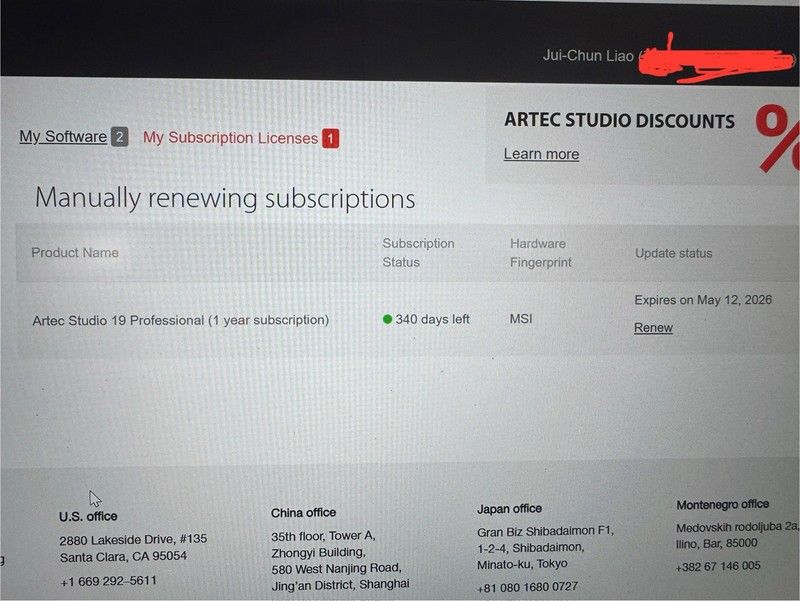The image size is (800, 601).
Task: Click the 'Minato-ku, Tokyo' address line
Action: coord(522,564)
